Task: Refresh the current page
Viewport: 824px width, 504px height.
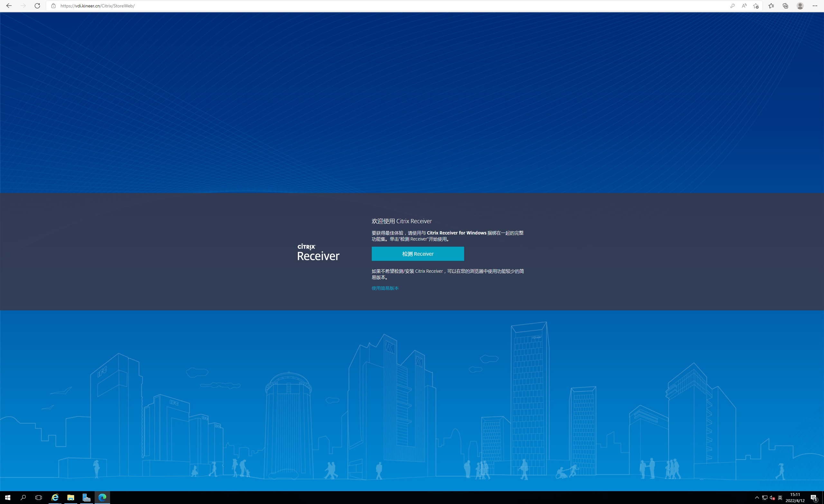Action: 37,6
